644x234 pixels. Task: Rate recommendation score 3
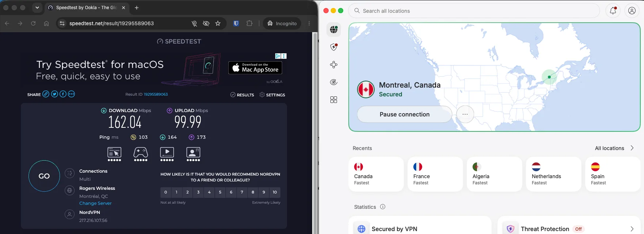(x=198, y=192)
